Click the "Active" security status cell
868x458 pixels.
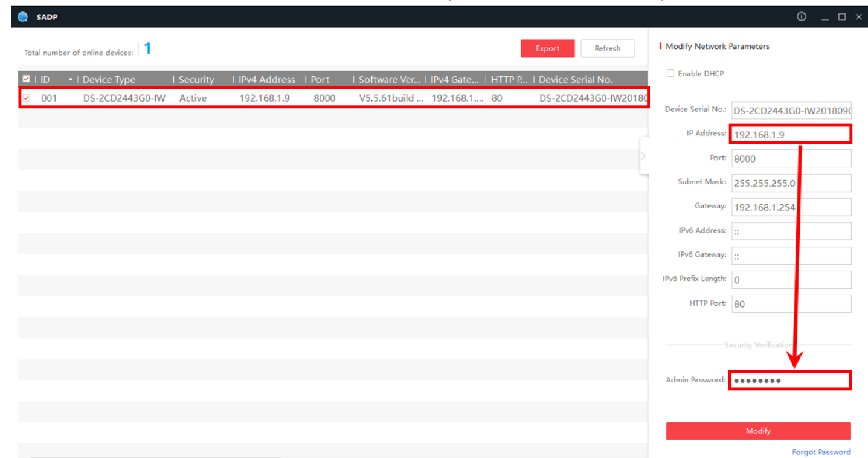[x=193, y=98]
